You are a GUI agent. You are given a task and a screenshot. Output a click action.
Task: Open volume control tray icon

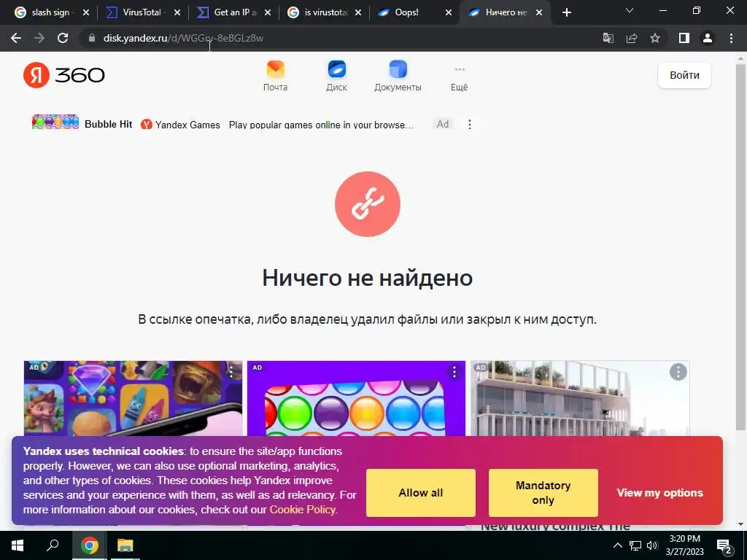coord(652,545)
